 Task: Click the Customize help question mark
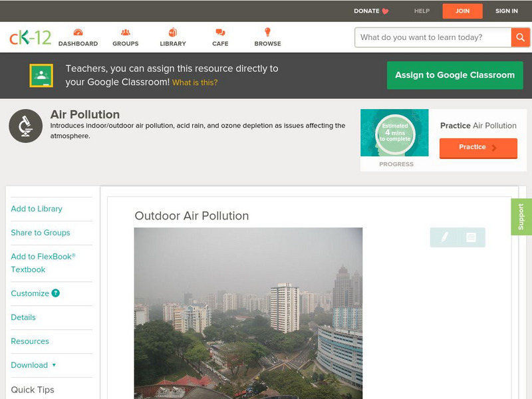click(56, 293)
